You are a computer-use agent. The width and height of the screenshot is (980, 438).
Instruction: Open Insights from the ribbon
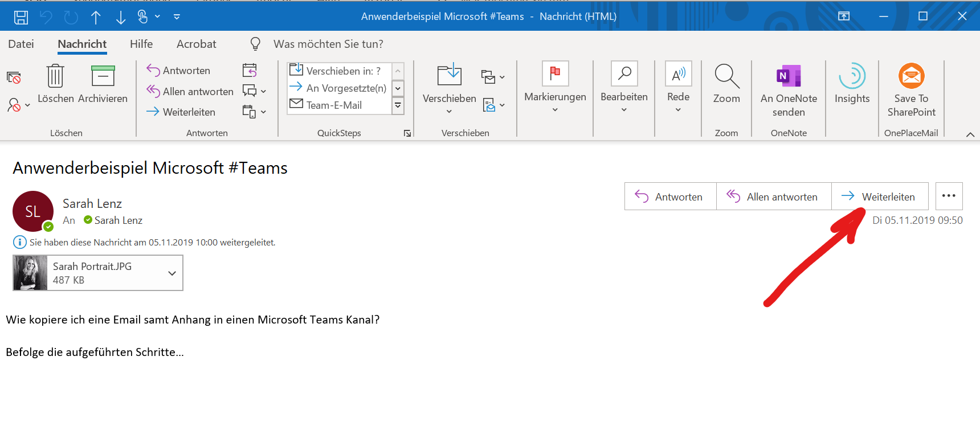852,84
